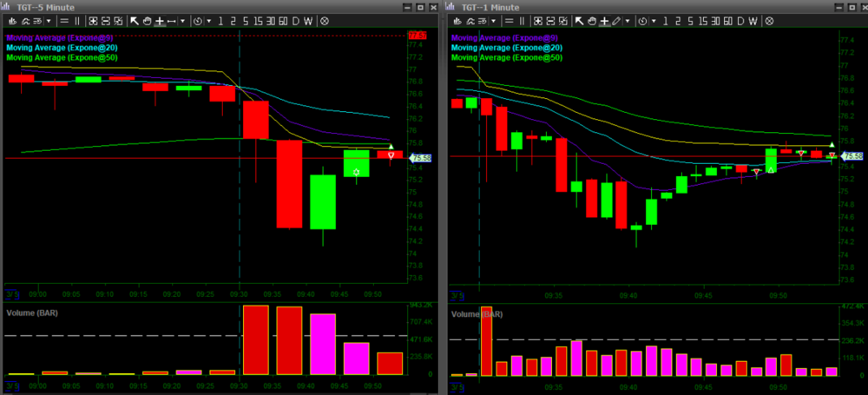This screenshot has height=395, width=868.
Task: Pick the pencil drawing tool in the 1 Minute chart
Action: tap(616, 20)
